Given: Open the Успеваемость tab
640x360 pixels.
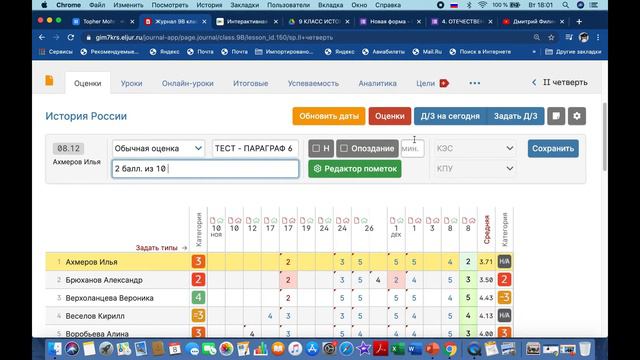Looking at the screenshot, I should click(313, 83).
